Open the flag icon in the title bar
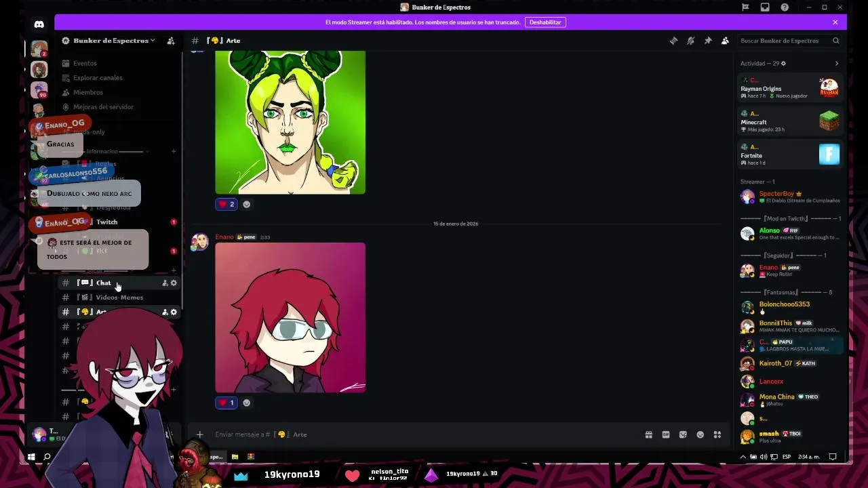Screen dimensions: 868x488 (745, 7)
